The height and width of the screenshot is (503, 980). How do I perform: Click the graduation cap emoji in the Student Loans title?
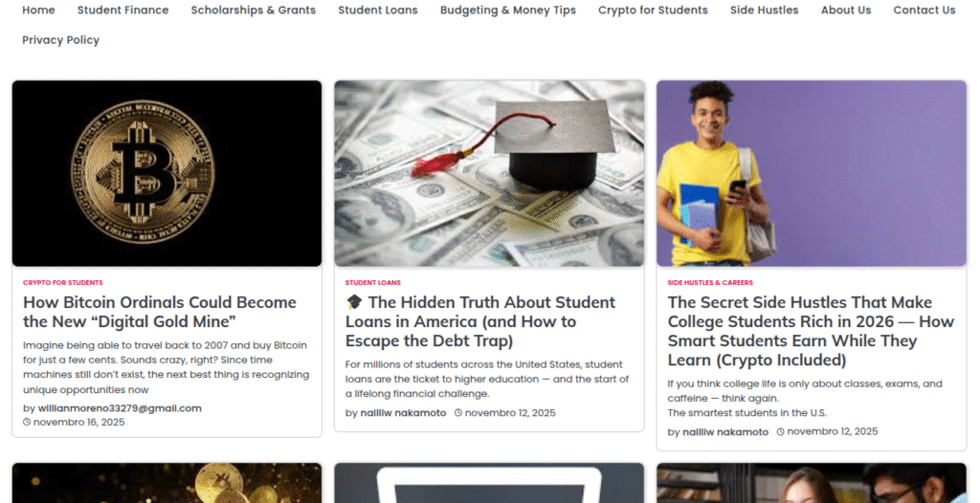354,302
